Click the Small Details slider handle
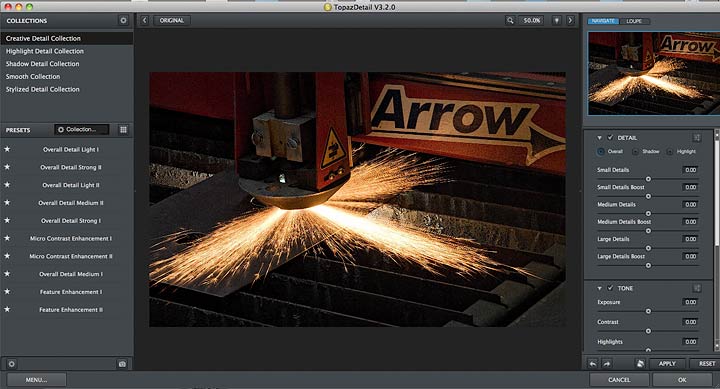Image resolution: width=720 pixels, height=389 pixels. click(648, 179)
